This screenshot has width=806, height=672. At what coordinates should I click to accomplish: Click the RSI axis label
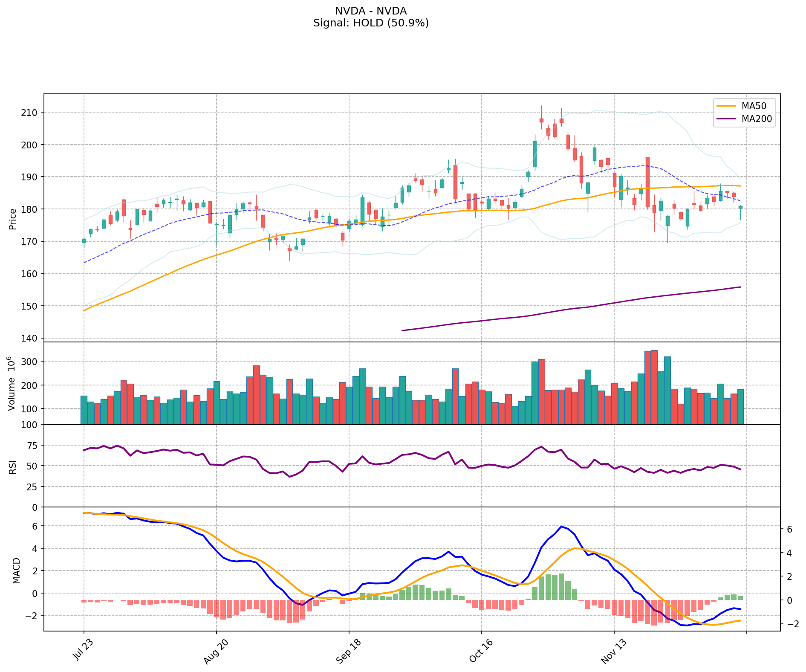13,466
